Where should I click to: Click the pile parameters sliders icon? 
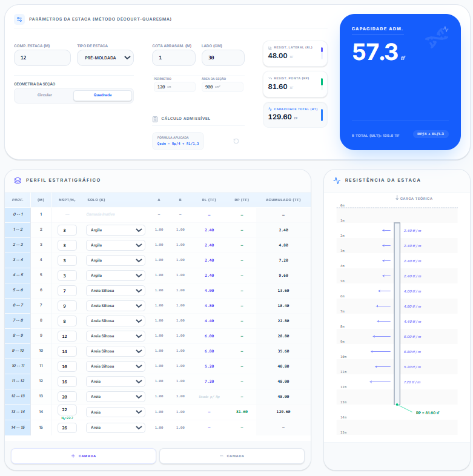pos(19,19)
